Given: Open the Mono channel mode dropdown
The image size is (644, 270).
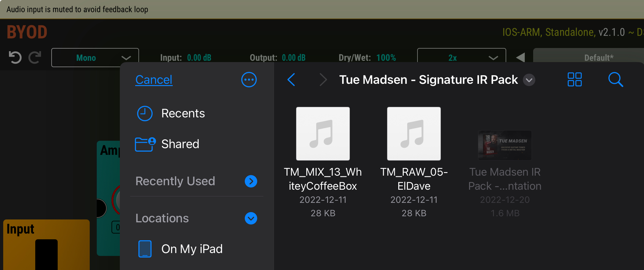Looking at the screenshot, I should tap(95, 58).
